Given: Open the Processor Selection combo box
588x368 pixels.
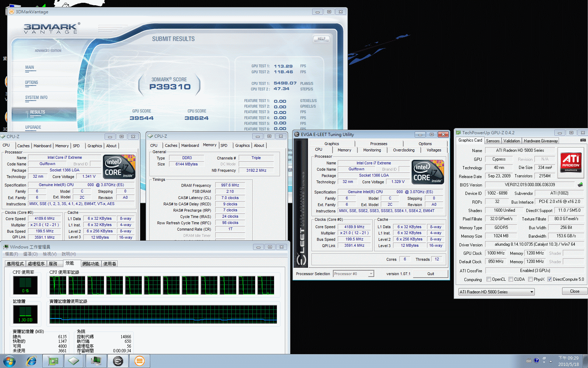Looking at the screenshot, I should tap(353, 274).
